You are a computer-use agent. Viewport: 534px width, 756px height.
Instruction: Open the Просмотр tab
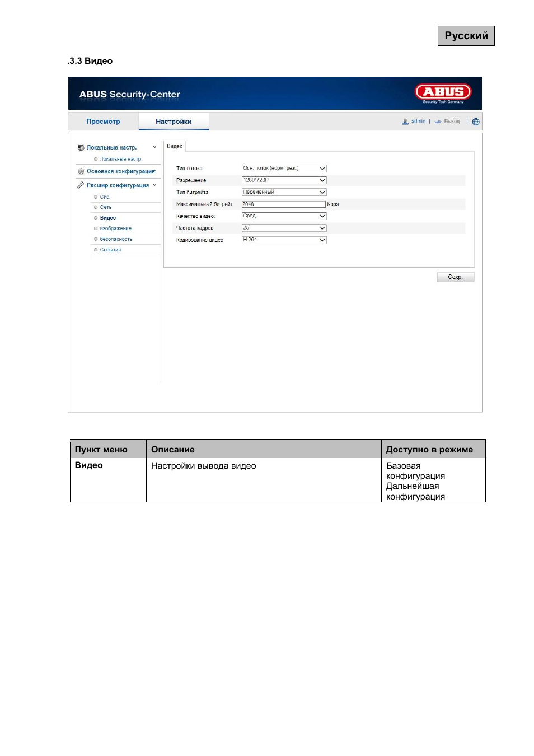pos(103,122)
